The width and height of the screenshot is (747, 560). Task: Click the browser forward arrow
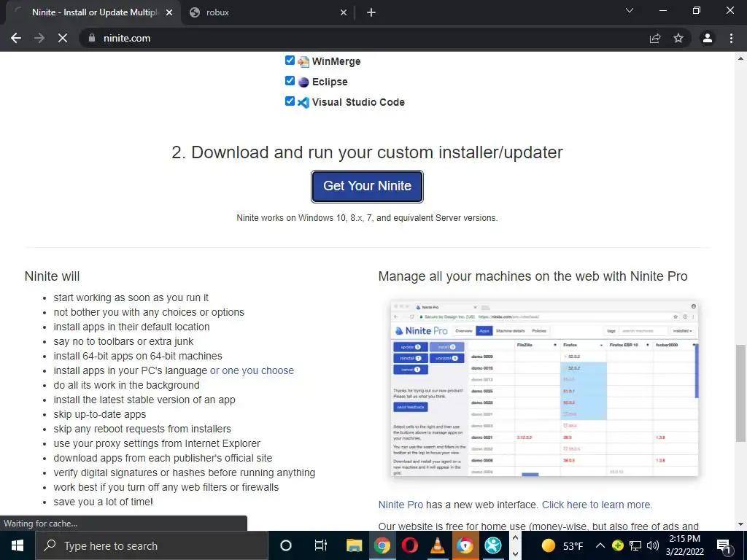(x=39, y=38)
